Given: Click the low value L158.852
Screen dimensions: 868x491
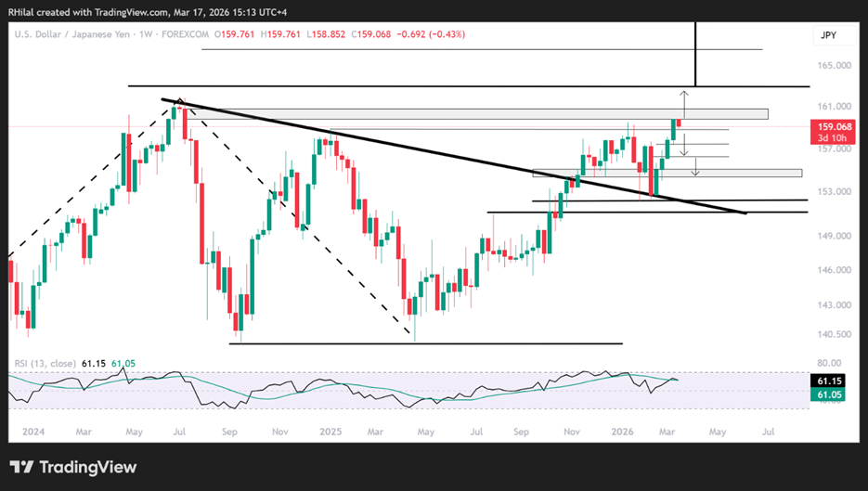Looking at the screenshot, I should (325, 34).
